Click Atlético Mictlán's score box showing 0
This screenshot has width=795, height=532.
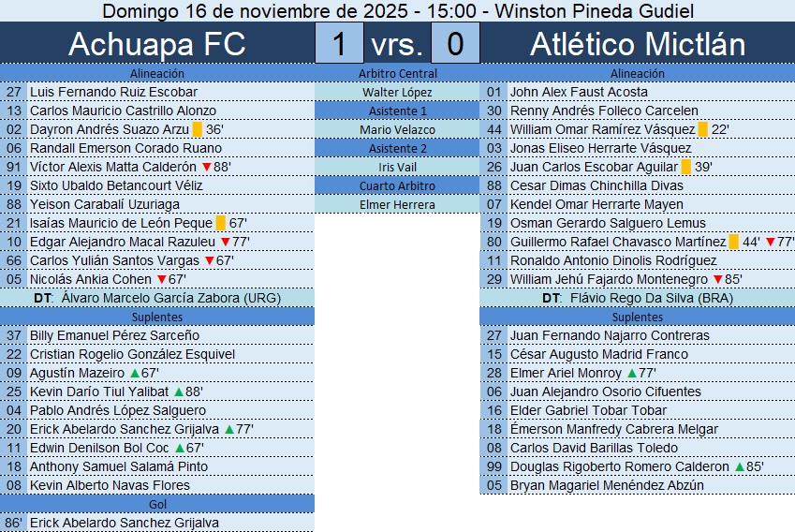coord(456,43)
